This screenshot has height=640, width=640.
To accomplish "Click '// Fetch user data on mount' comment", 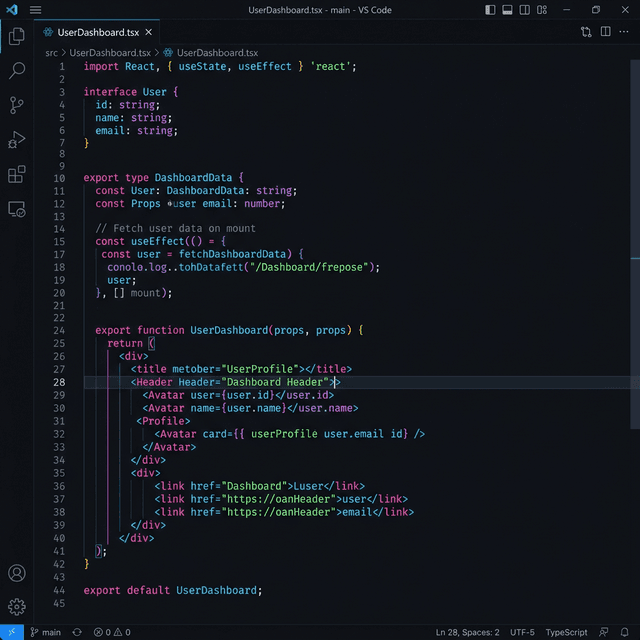I will click(176, 228).
